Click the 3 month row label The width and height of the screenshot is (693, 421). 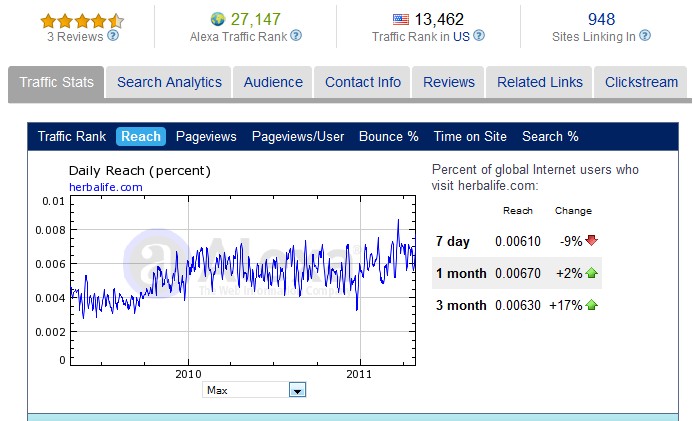pos(461,305)
